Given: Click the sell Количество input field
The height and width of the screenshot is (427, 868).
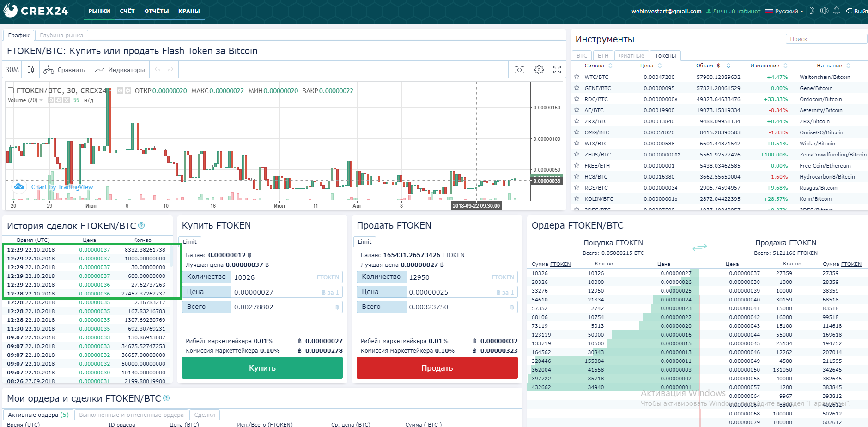Looking at the screenshot, I should (x=461, y=277).
